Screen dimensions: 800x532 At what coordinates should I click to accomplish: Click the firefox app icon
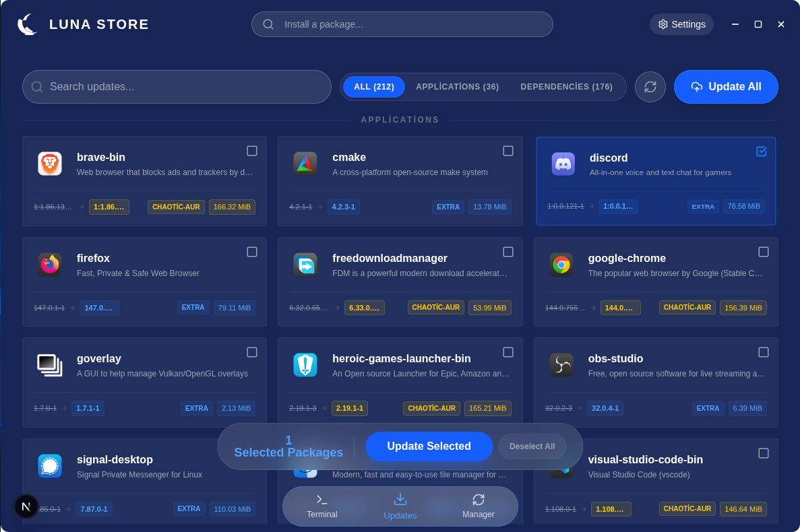pos(50,265)
